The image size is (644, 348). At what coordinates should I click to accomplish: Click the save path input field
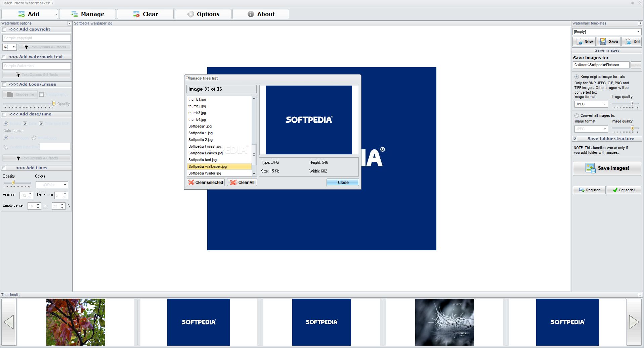(x=601, y=65)
